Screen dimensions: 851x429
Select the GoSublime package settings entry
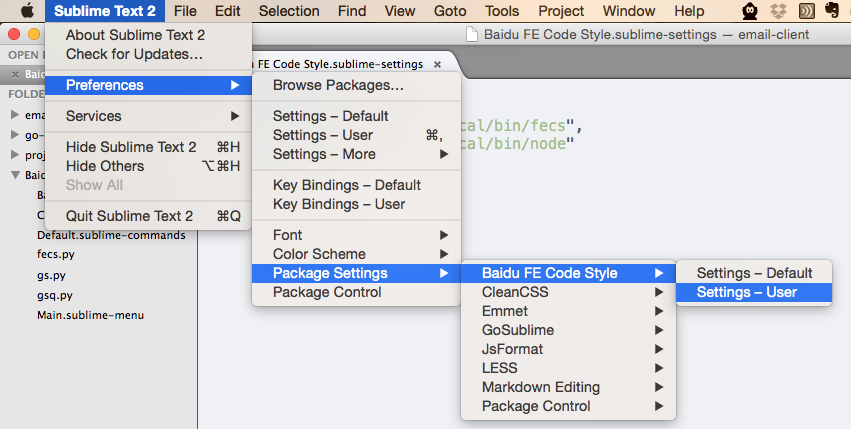coord(517,330)
